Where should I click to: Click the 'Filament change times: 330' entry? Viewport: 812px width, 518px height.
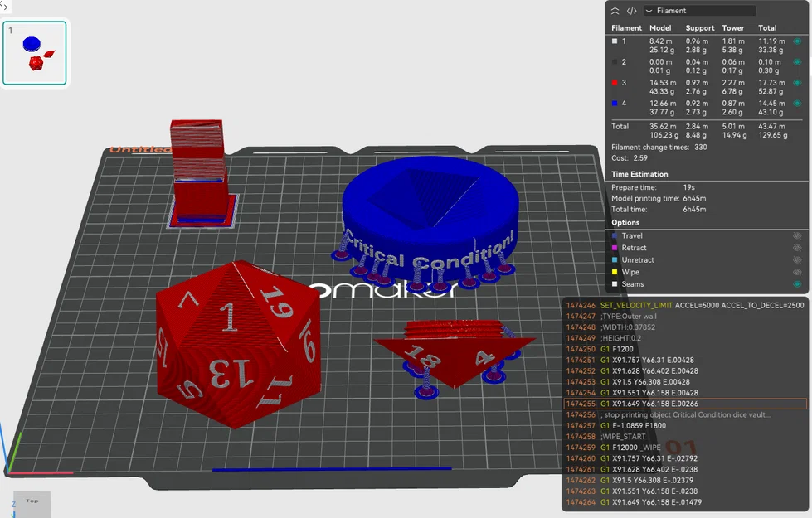pyautogui.click(x=659, y=147)
